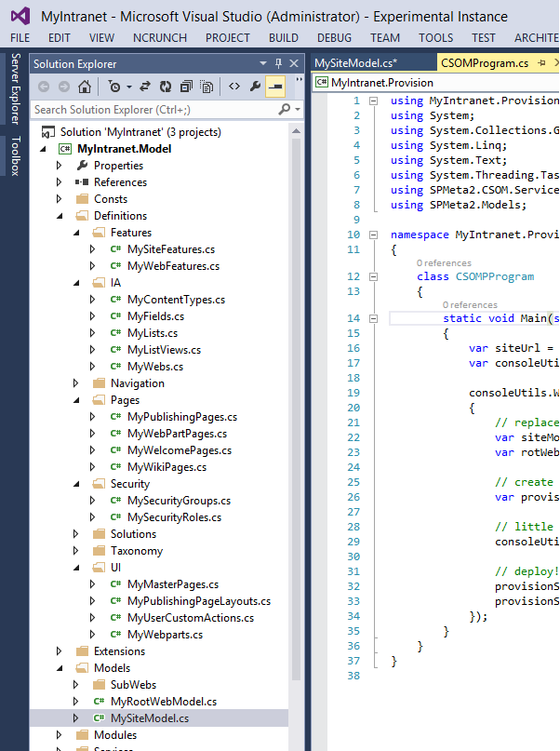Click Sync with Active Document icon
This screenshot has height=751, width=560.
(144, 87)
